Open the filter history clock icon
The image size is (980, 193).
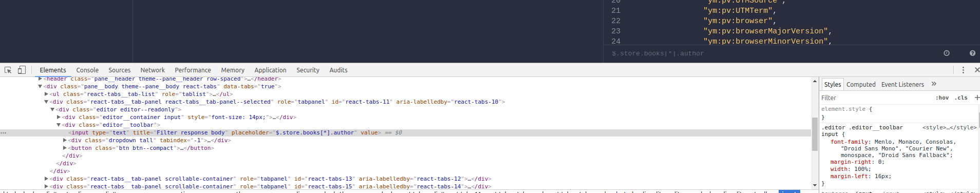[947, 53]
